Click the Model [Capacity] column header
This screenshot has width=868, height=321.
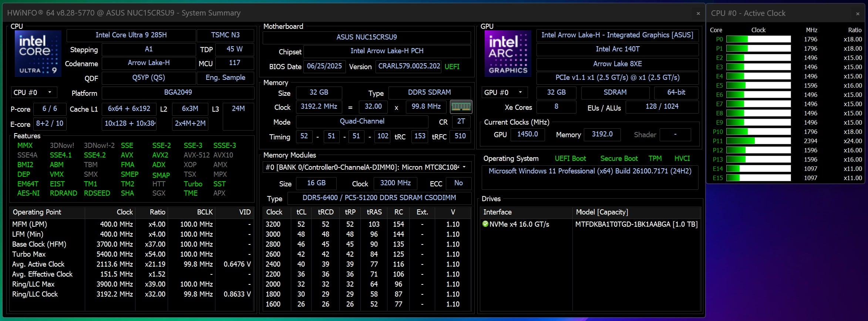pos(602,212)
